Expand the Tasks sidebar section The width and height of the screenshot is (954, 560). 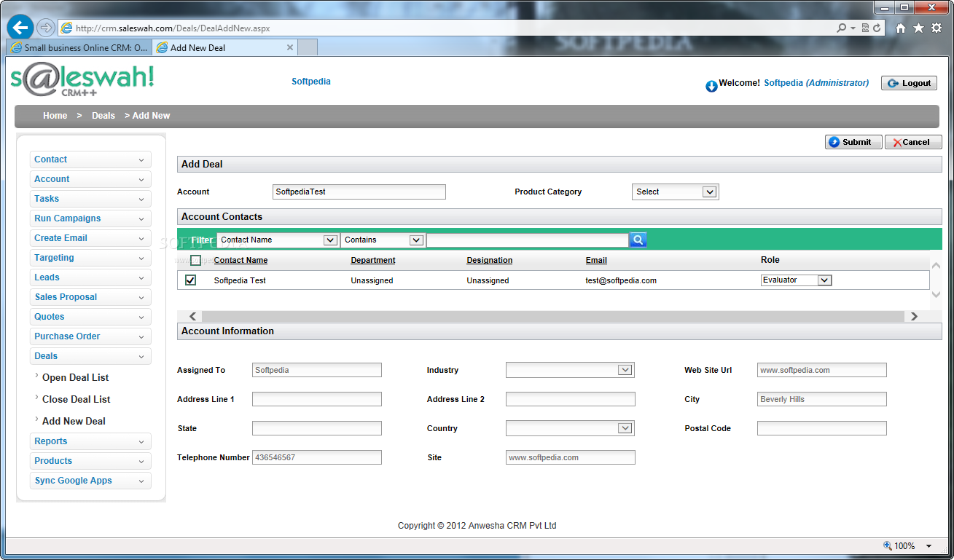pyautogui.click(x=90, y=199)
